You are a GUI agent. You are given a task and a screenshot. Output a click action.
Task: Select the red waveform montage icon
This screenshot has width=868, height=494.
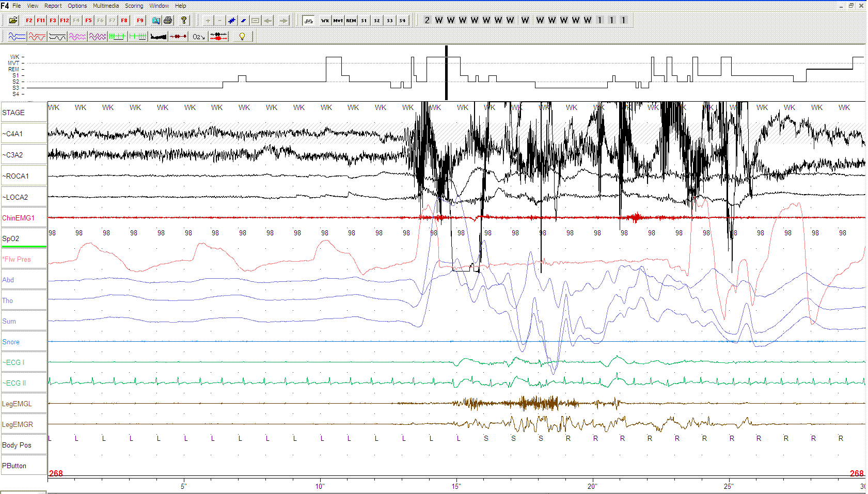click(37, 36)
